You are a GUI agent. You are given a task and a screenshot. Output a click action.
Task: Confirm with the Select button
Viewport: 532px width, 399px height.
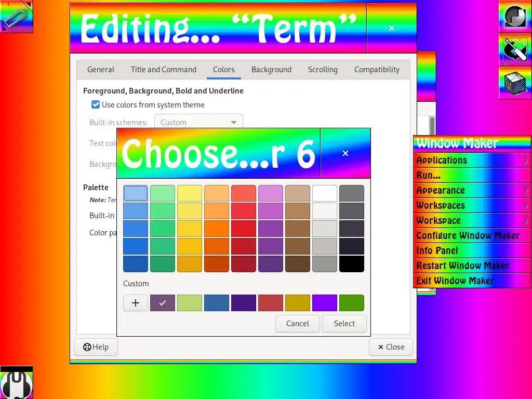pyautogui.click(x=344, y=323)
